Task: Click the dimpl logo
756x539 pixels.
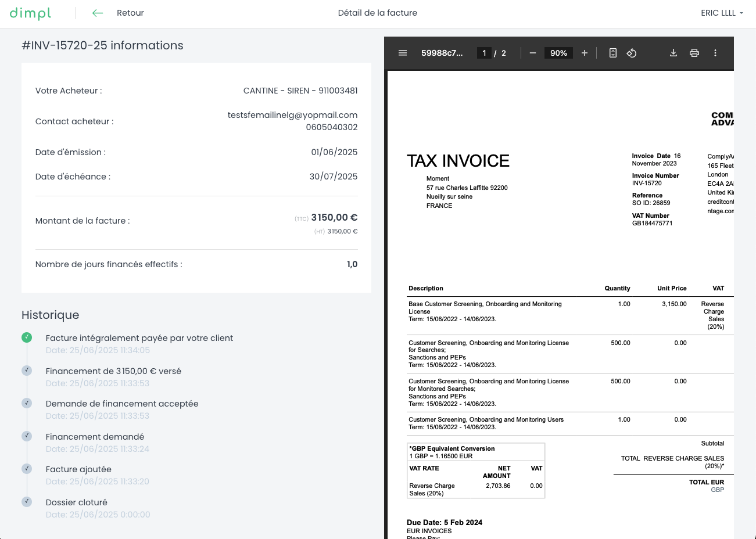Action: tap(30, 13)
